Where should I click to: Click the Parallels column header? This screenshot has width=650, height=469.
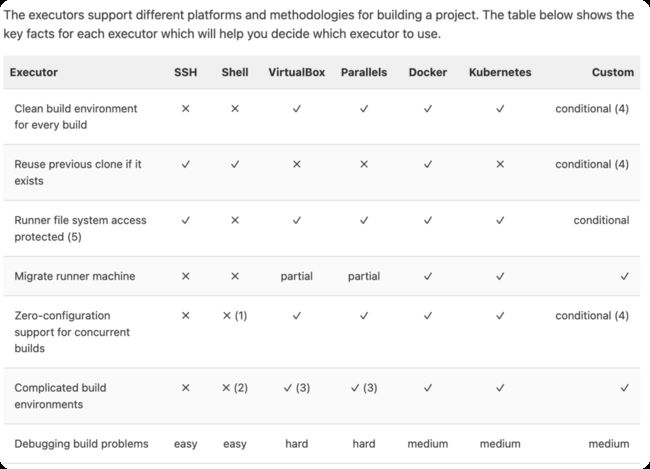364,72
